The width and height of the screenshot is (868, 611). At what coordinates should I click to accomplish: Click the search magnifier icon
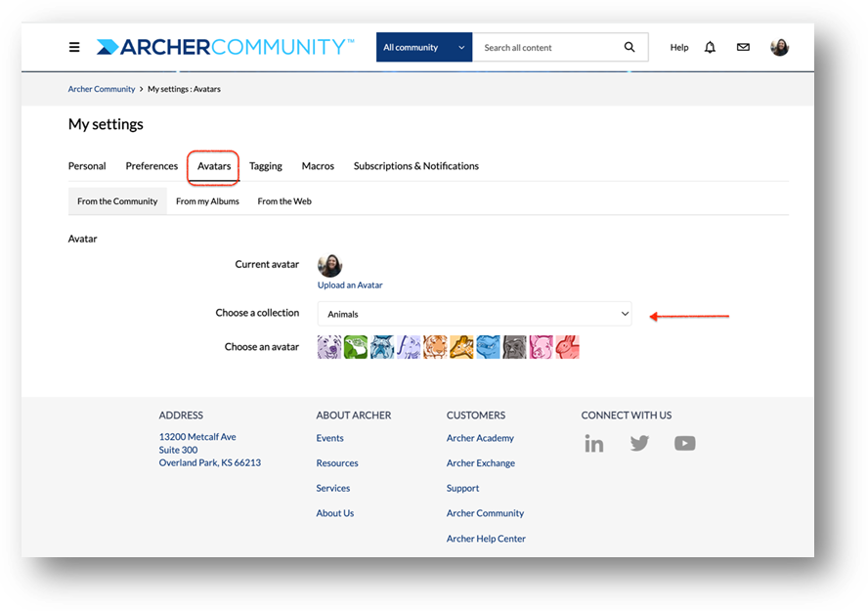pyautogui.click(x=629, y=47)
